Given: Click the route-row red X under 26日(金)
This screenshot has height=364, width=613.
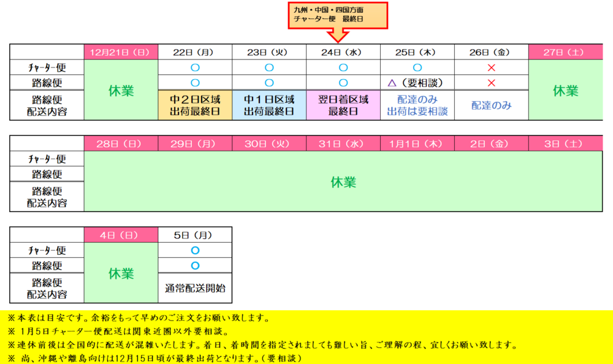Looking at the screenshot, I should pos(491,83).
